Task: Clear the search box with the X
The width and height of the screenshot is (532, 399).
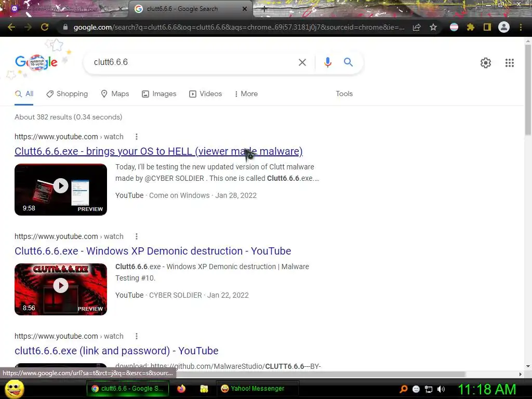Action: point(302,62)
